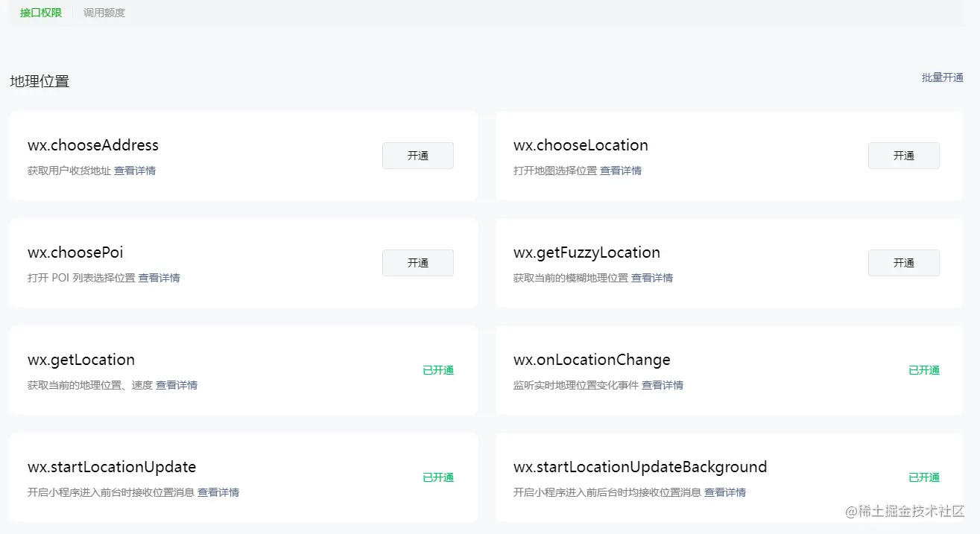The image size is (980, 534).
Task: Open the 调用额度 tab
Action: point(104,13)
